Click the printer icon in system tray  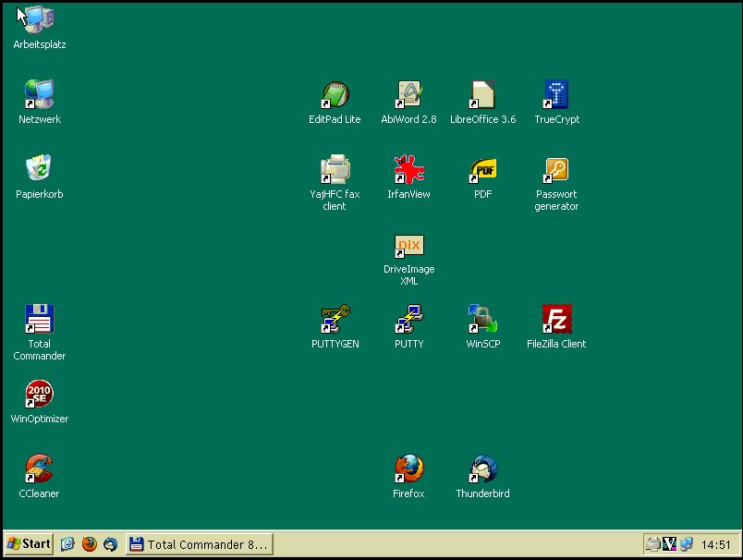pyautogui.click(x=653, y=544)
